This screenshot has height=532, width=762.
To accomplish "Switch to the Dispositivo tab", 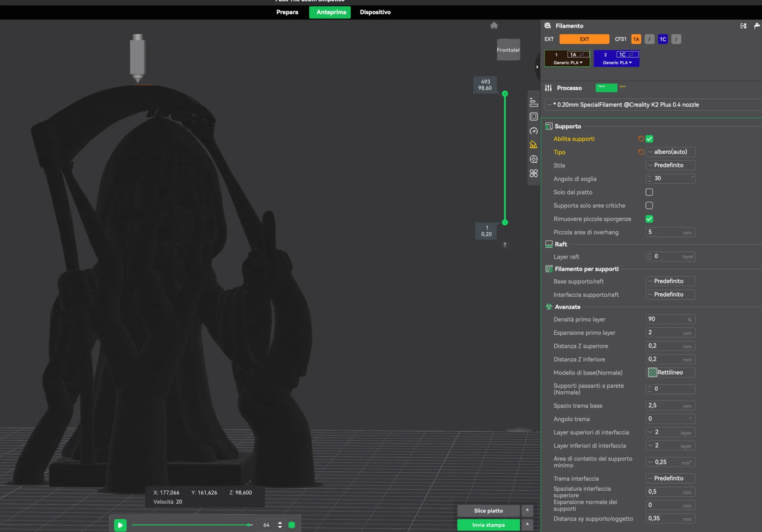I will coord(375,12).
